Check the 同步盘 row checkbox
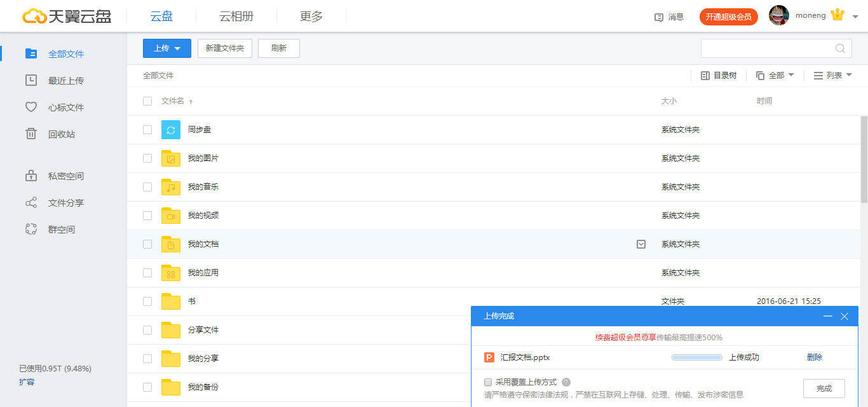 (x=147, y=129)
